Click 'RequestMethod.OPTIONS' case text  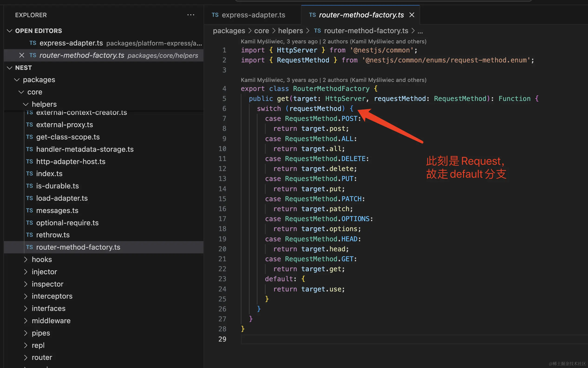coord(327,219)
